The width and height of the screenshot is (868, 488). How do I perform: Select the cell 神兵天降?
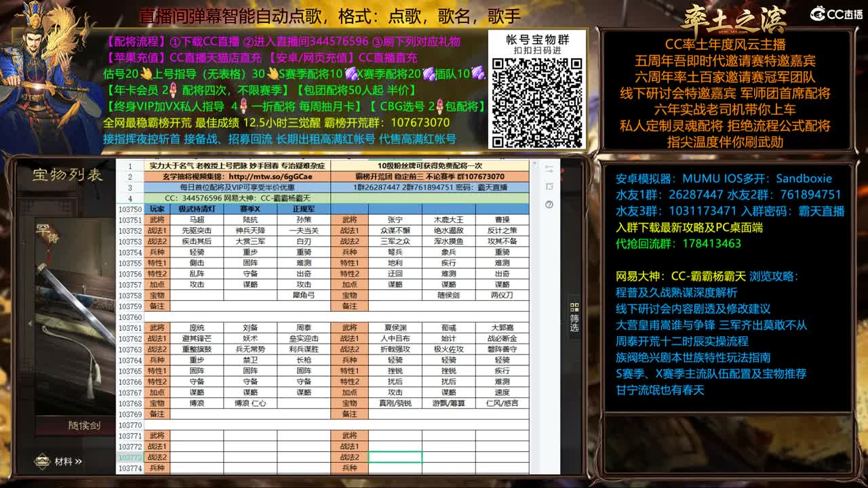coord(250,231)
